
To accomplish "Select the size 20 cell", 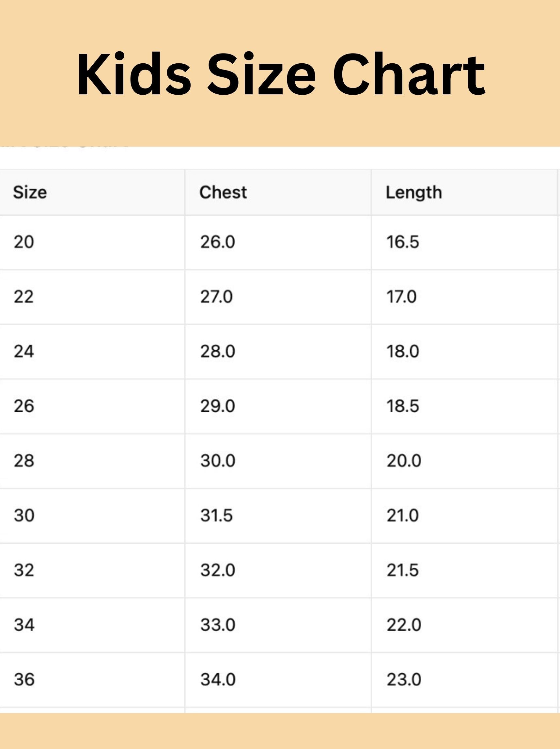I will (24, 242).
